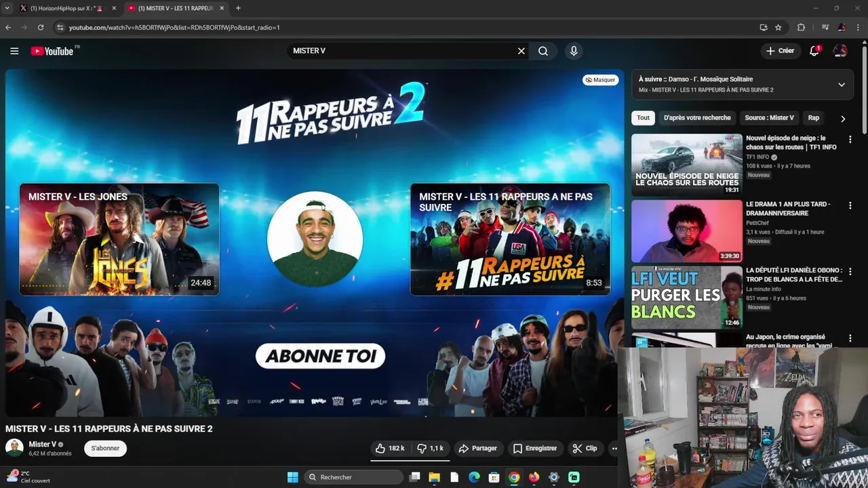Select Source : Mister V chip
Viewport: 868px width, 488px height.
tap(769, 118)
